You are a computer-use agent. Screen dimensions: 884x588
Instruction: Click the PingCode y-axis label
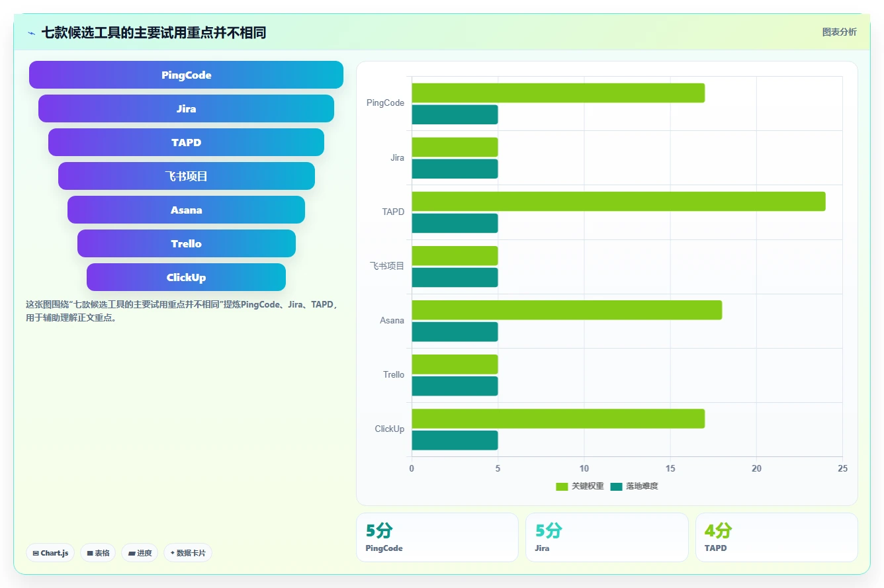385,103
